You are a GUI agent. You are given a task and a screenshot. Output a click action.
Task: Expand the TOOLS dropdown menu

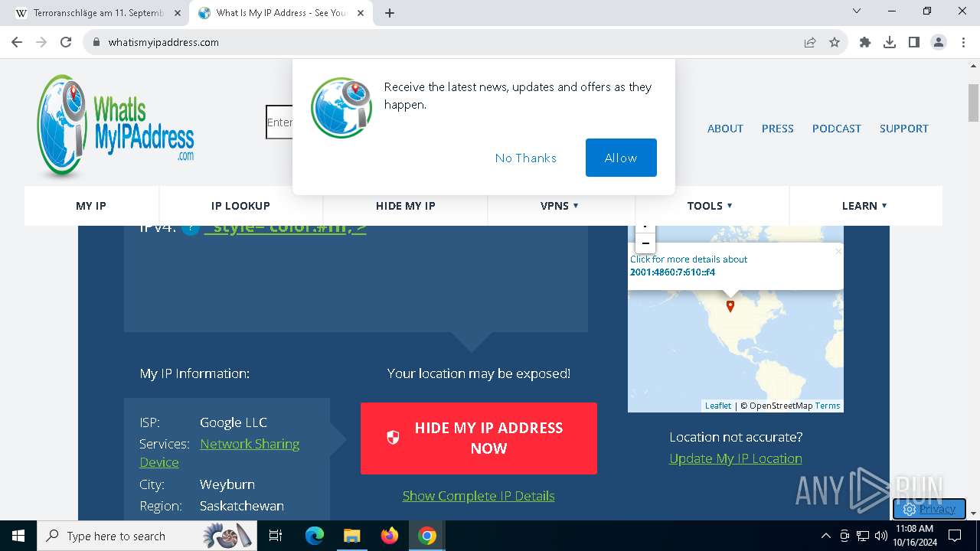pos(710,206)
